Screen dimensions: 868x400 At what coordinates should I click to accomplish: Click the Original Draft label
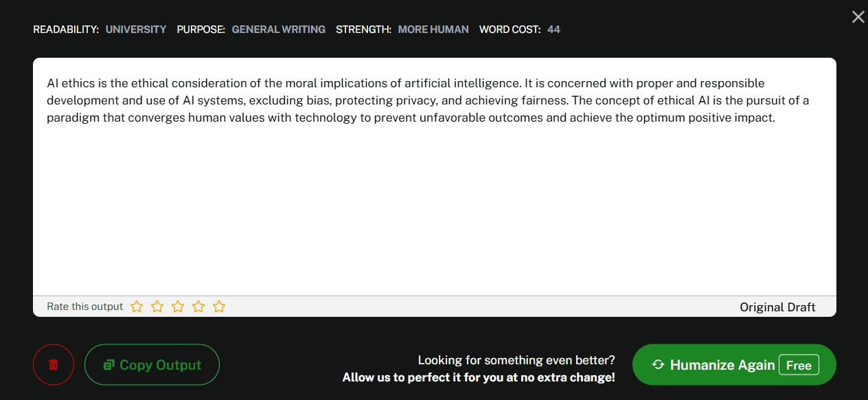coord(777,307)
